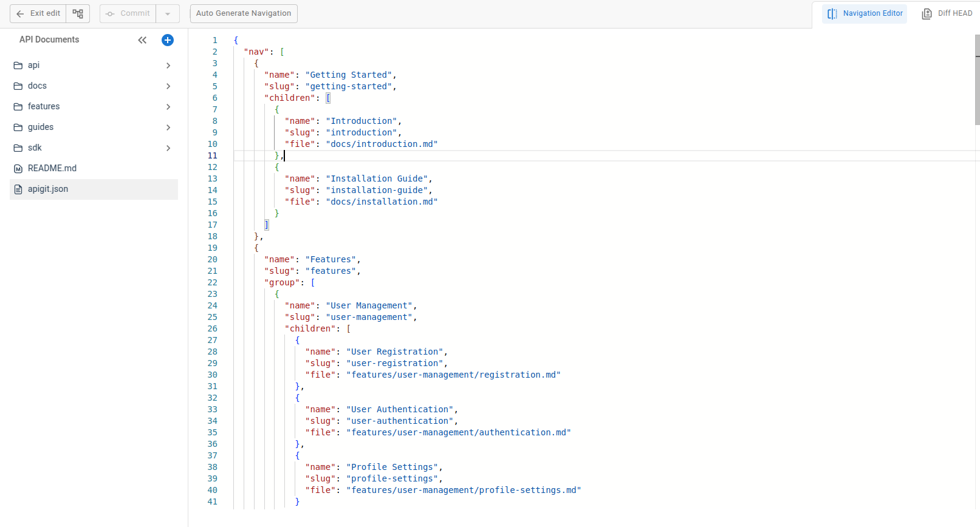This screenshot has width=980, height=527.
Task: Select the docs folder
Action: tap(94, 86)
